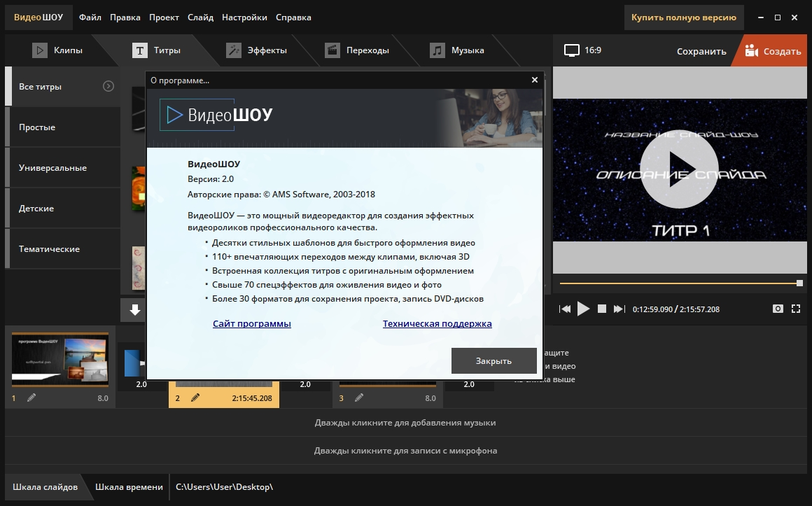
Task: Expand the Все титры category arrow
Action: tap(108, 87)
